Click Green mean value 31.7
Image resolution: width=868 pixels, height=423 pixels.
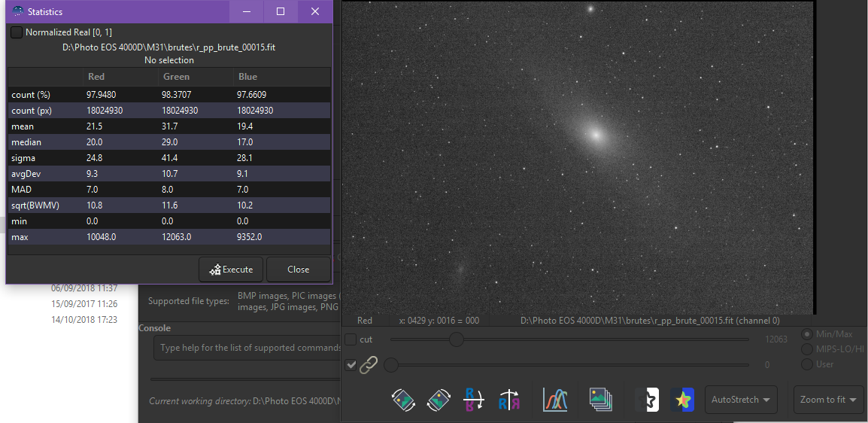169,126
